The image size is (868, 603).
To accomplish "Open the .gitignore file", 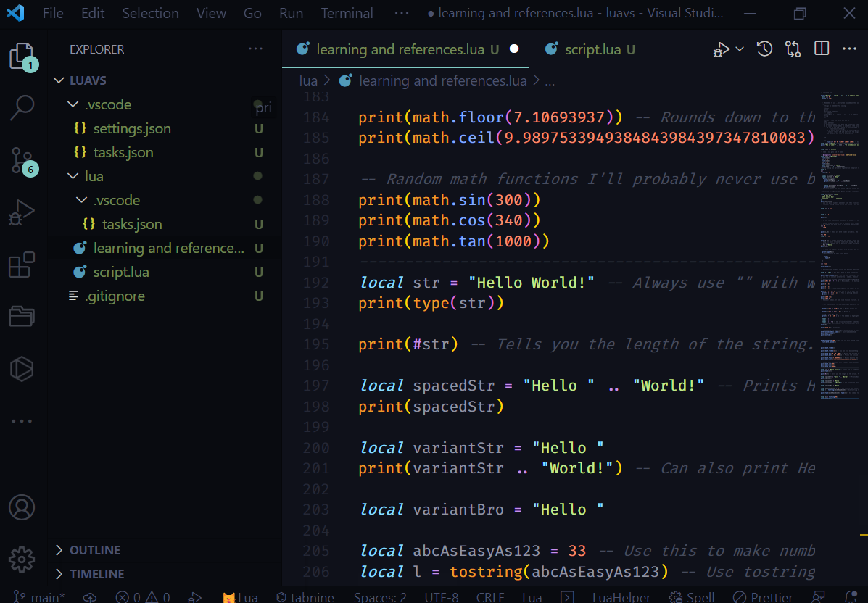I will click(x=165, y=296).
